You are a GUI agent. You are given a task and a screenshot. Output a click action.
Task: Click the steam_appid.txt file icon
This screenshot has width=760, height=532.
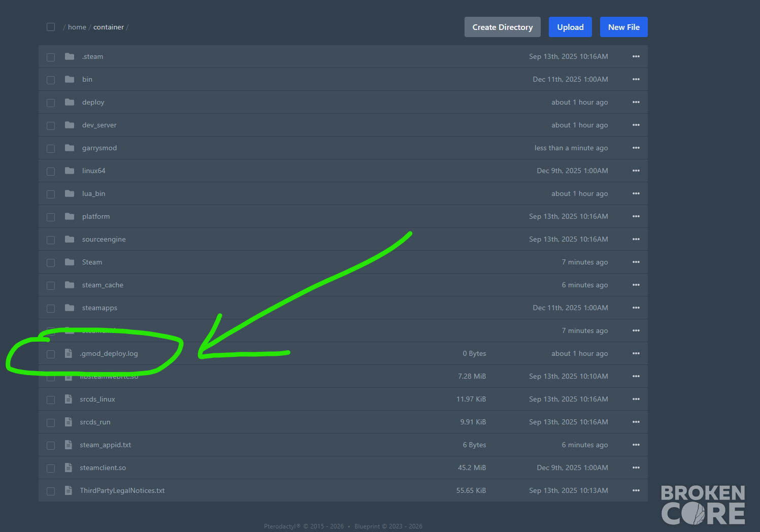point(69,445)
